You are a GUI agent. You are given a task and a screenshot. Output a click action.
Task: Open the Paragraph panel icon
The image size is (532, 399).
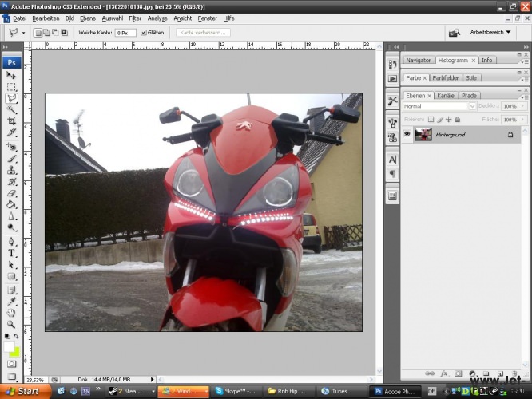click(x=392, y=174)
